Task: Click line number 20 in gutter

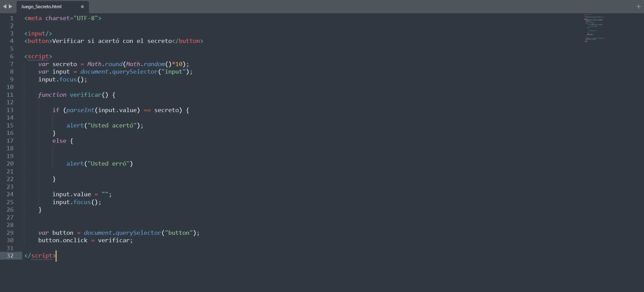Action: click(x=10, y=164)
